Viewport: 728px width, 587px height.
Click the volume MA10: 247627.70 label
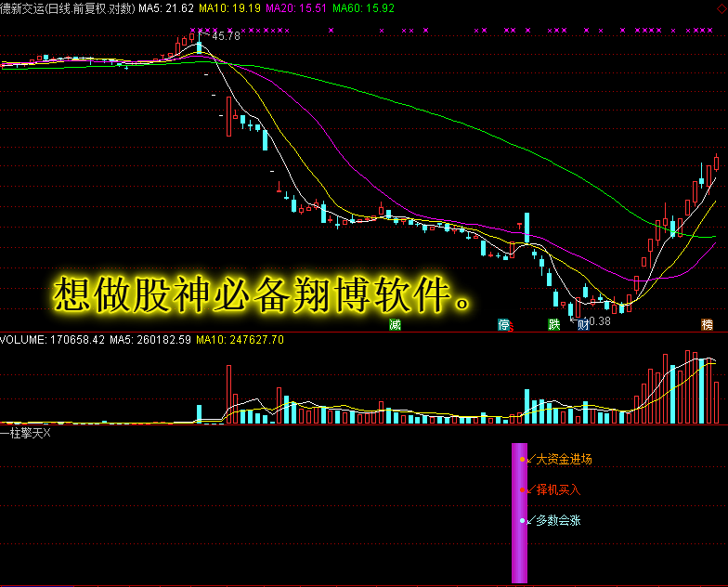point(240,340)
